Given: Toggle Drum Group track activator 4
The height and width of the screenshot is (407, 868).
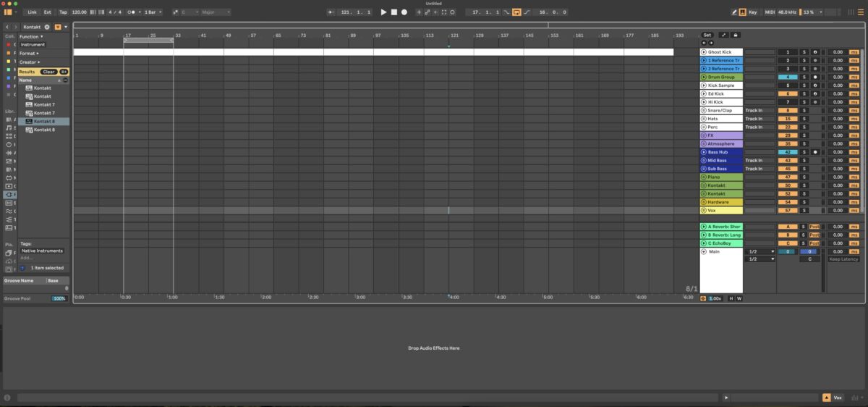Looking at the screenshot, I should (787, 77).
